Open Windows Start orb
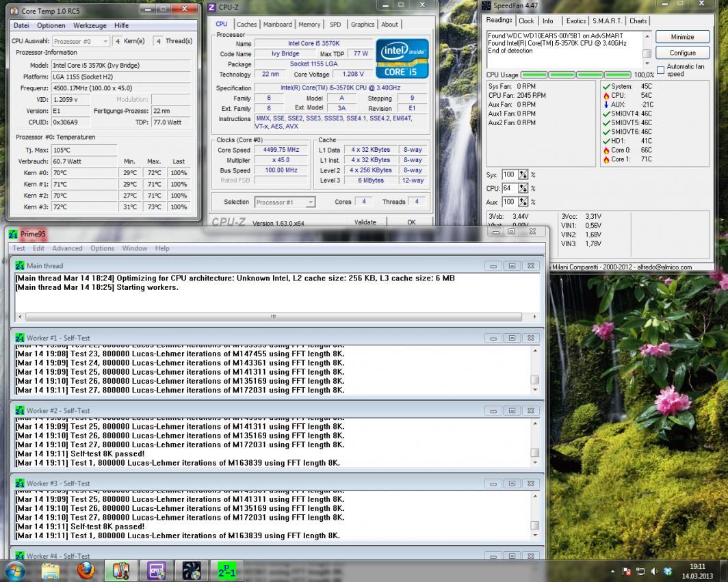Viewport: 728px width, 582px height. click(x=15, y=571)
